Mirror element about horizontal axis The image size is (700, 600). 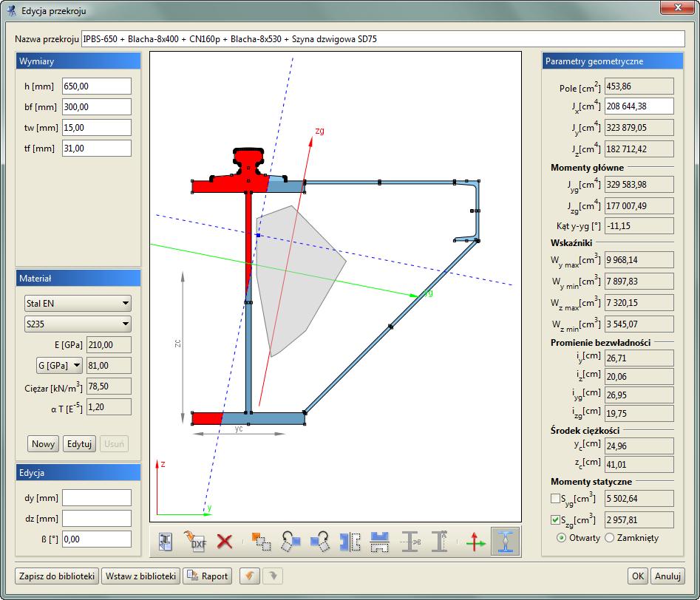pyautogui.click(x=379, y=542)
